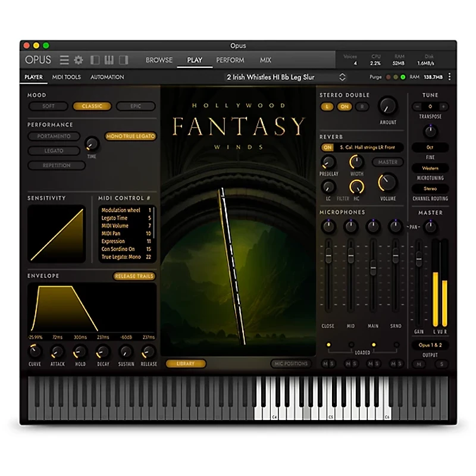Toggle the left panel view icon
This screenshot has width=476, height=476.
coord(94,59)
